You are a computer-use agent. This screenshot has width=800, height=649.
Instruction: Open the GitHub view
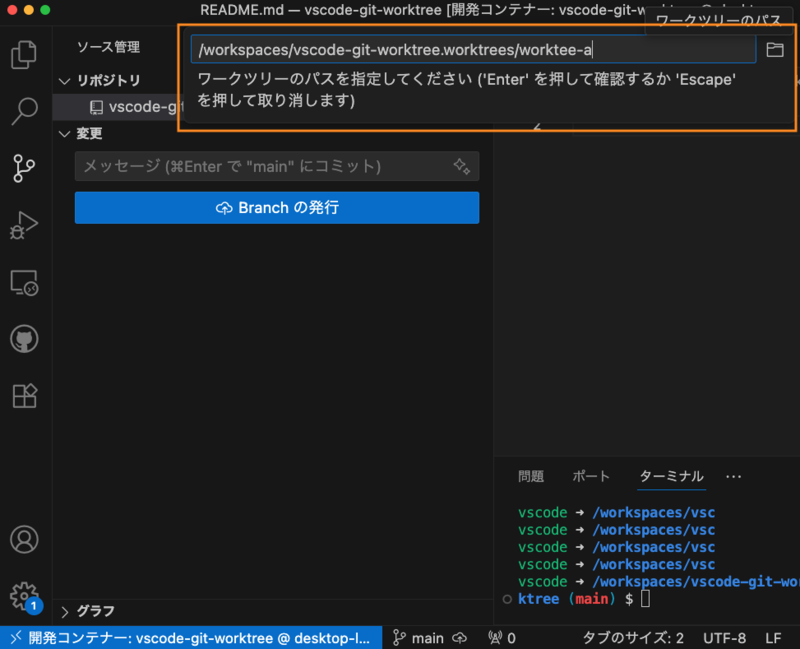coord(24,339)
